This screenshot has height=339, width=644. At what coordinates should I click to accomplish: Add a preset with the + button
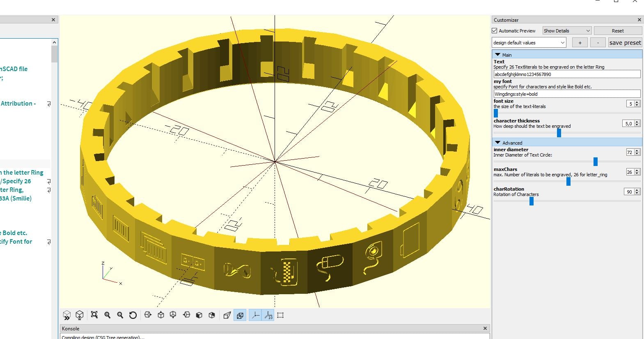[x=580, y=43]
